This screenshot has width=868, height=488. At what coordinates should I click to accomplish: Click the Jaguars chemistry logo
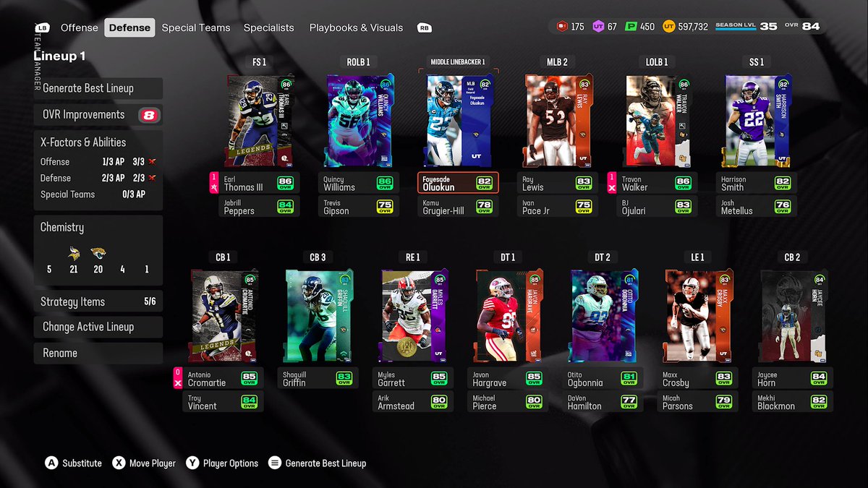pos(98,253)
